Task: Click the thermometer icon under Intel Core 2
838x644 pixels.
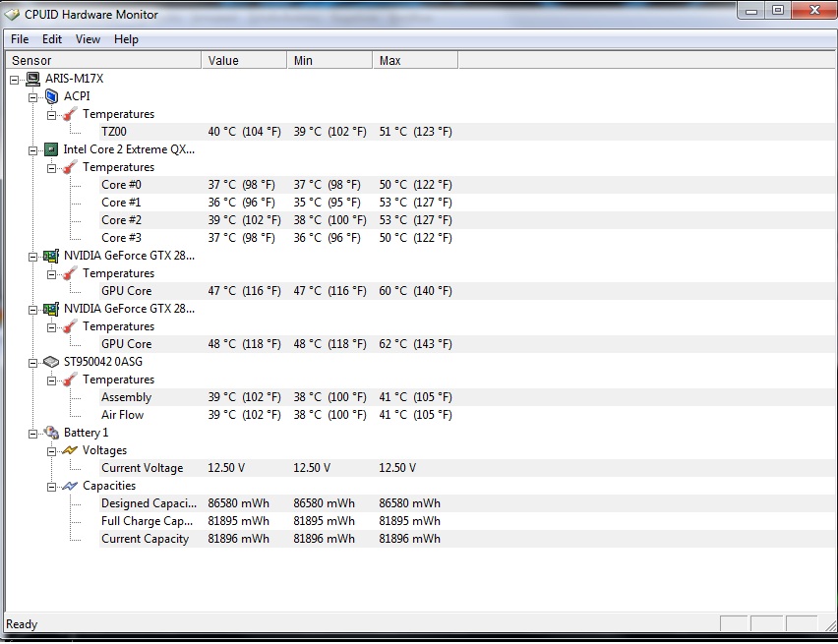Action: (70, 167)
